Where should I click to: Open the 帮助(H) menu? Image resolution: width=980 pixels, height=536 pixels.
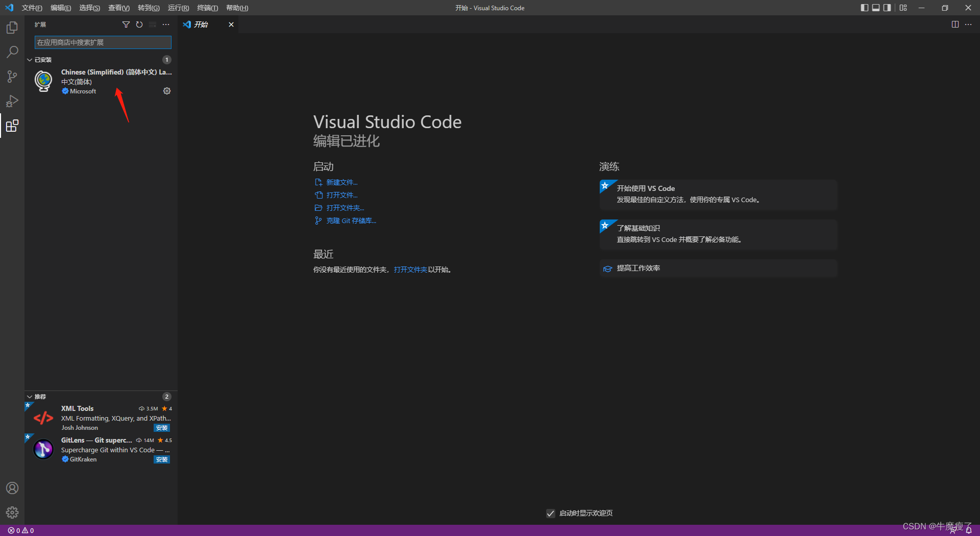coord(237,8)
